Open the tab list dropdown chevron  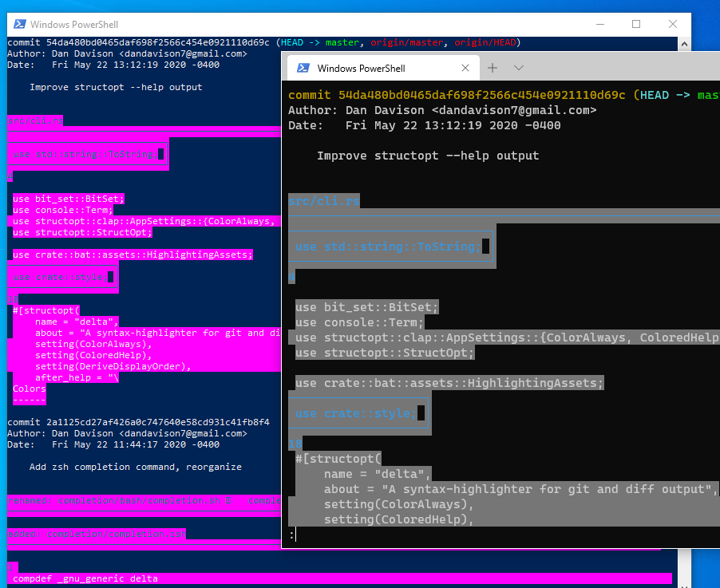pos(520,68)
